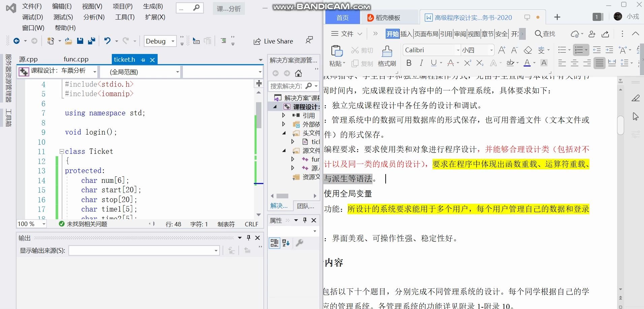Select the 插入 ribbon tab in WPS

[x=406, y=34]
